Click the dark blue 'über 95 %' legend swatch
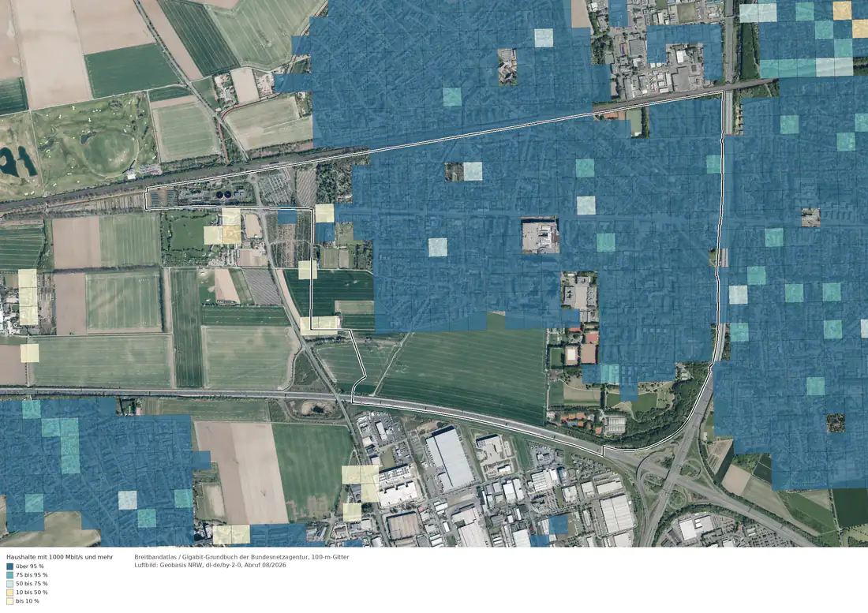The width and height of the screenshot is (868, 613). [10, 566]
